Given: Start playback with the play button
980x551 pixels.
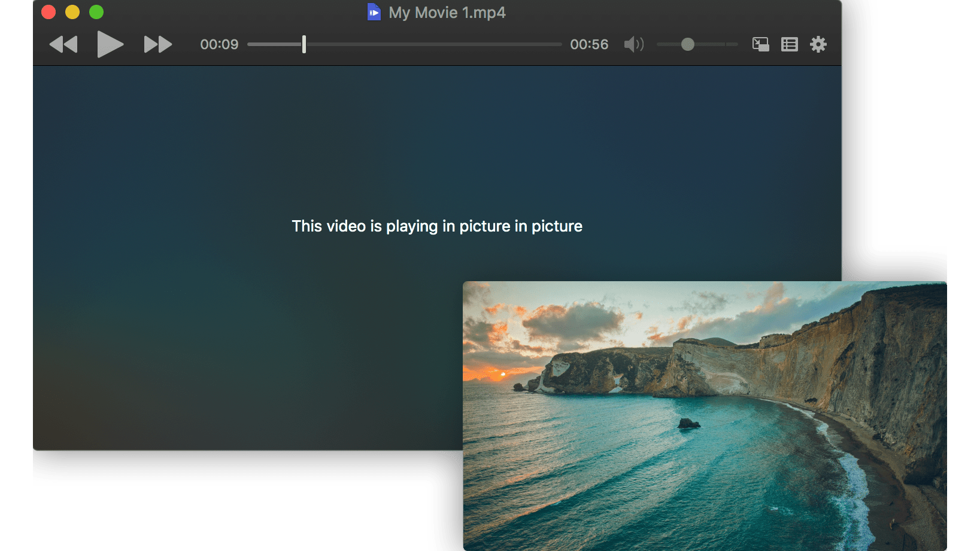Looking at the screenshot, I should (x=110, y=44).
